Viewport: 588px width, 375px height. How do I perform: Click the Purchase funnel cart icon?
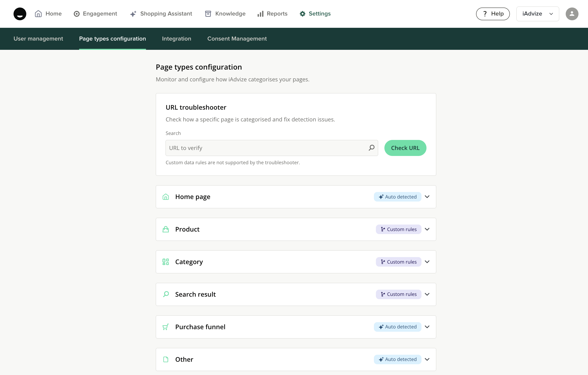(166, 327)
